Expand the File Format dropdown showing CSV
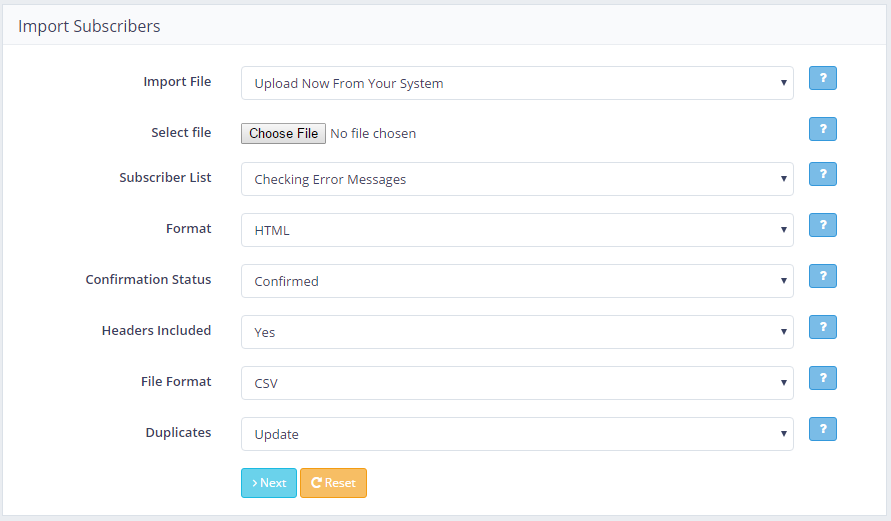 [x=517, y=383]
